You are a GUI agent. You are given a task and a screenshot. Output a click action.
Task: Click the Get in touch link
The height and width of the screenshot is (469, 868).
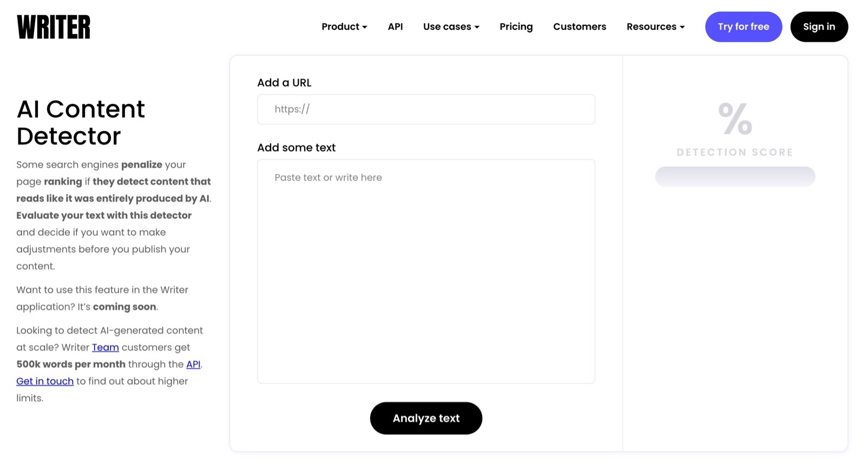click(x=45, y=381)
